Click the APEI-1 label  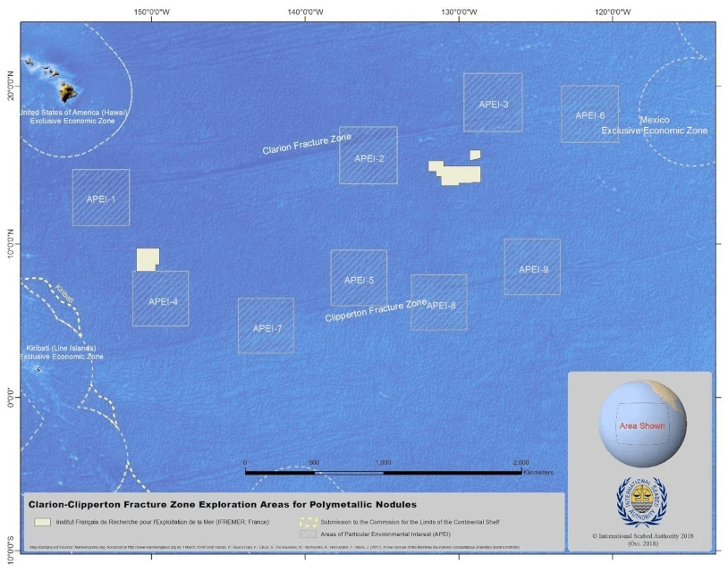pos(101,199)
